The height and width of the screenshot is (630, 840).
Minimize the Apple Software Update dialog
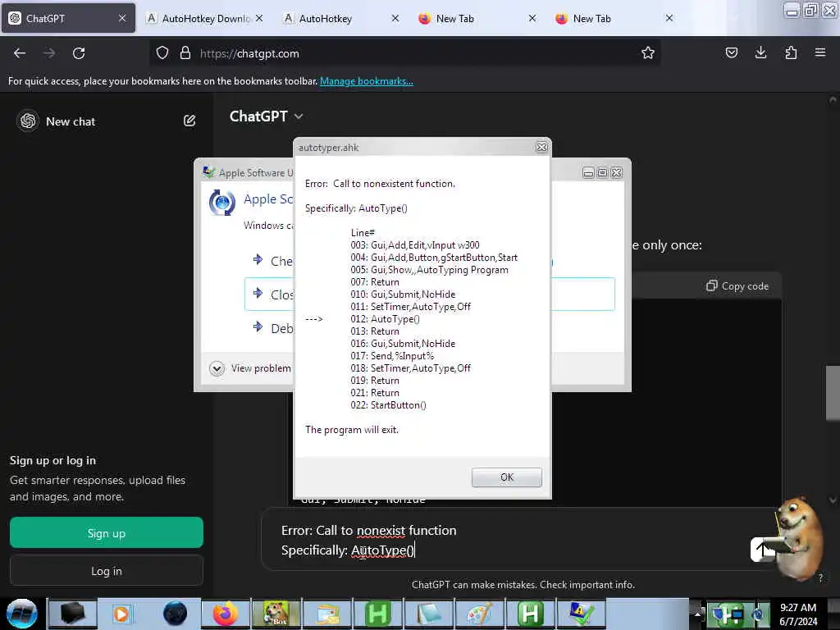[x=588, y=172]
